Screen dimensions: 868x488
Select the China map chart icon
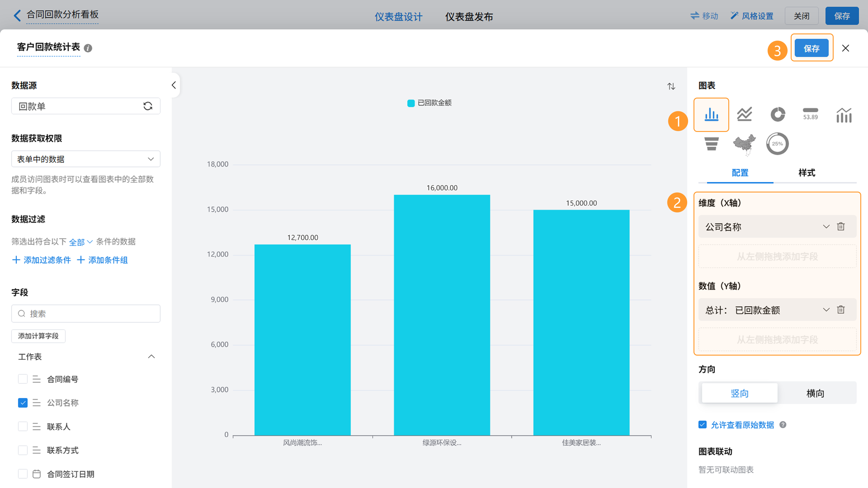(744, 144)
